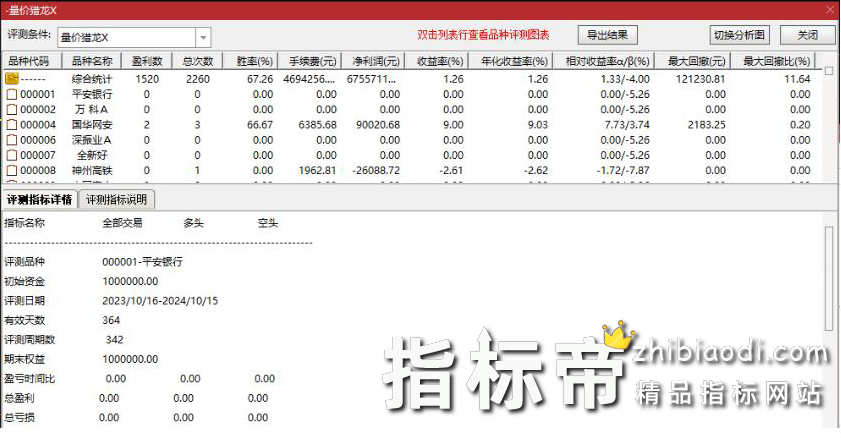Sort by the 净利润(元) column header
The height and width of the screenshot is (438, 841).
(373, 61)
